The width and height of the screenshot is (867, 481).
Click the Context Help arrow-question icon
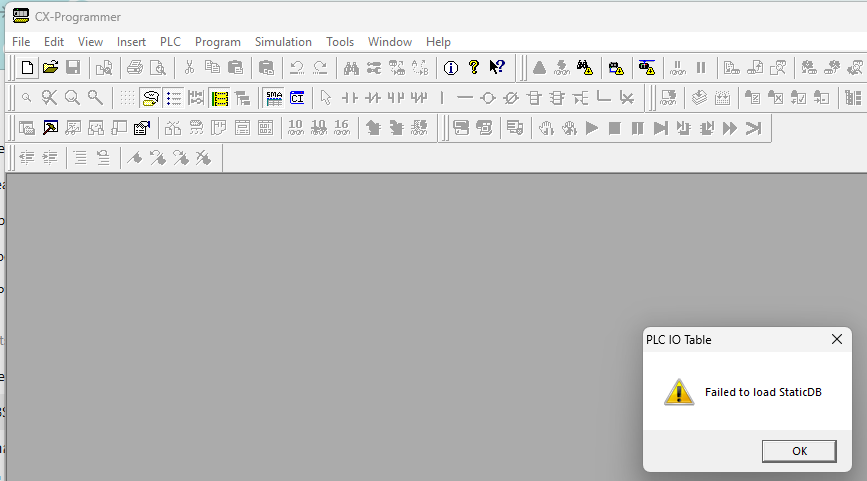[497, 68]
